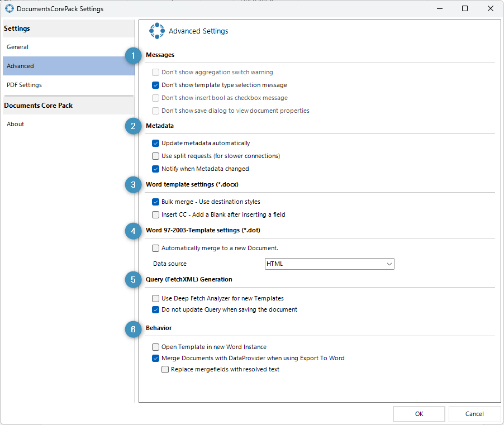Toggle Don't show insert bool as checkbox message
The height and width of the screenshot is (425, 504).
[155, 98]
